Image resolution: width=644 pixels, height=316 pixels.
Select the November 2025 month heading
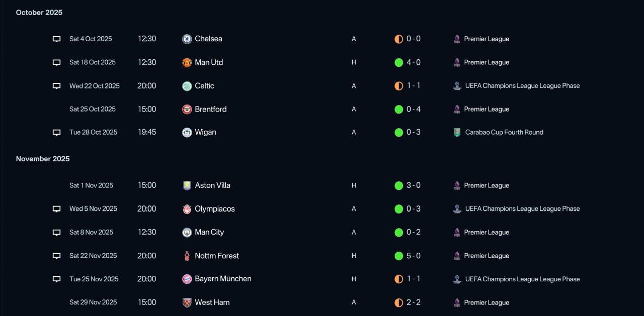pyautogui.click(x=43, y=159)
